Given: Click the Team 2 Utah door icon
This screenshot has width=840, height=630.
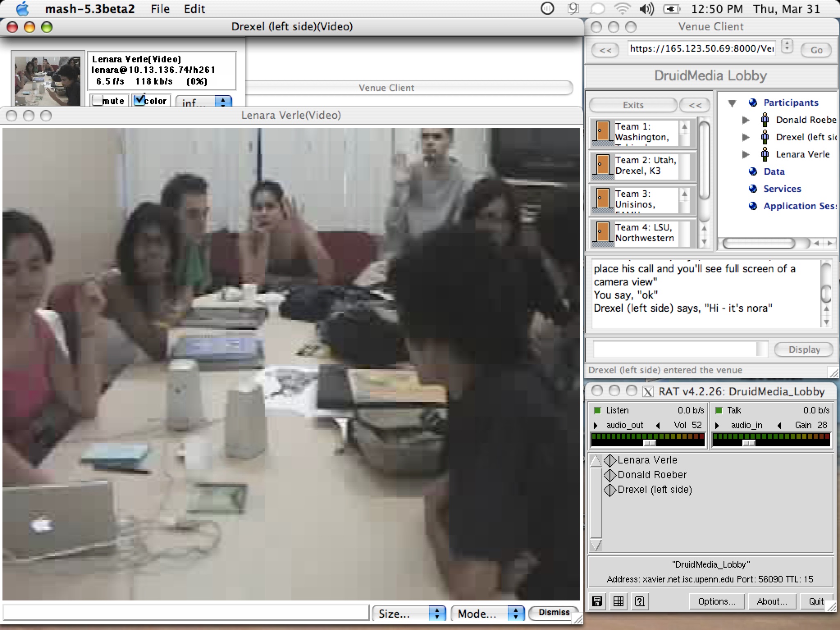Looking at the screenshot, I should point(602,166).
